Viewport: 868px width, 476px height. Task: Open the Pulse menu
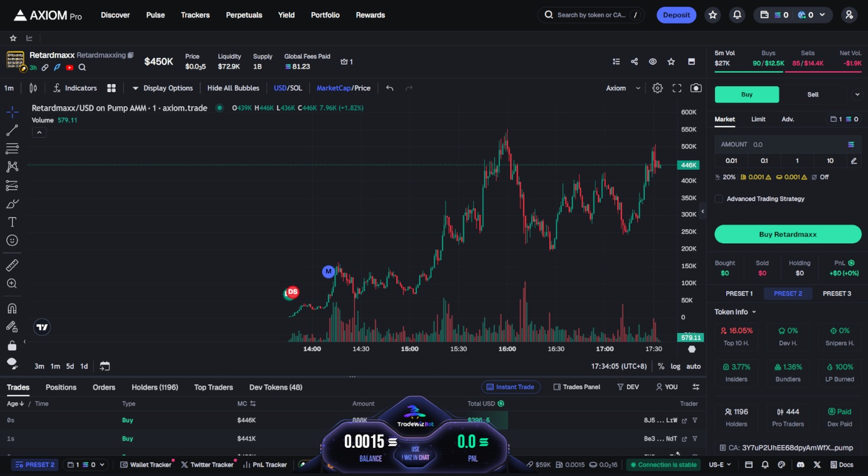click(155, 15)
